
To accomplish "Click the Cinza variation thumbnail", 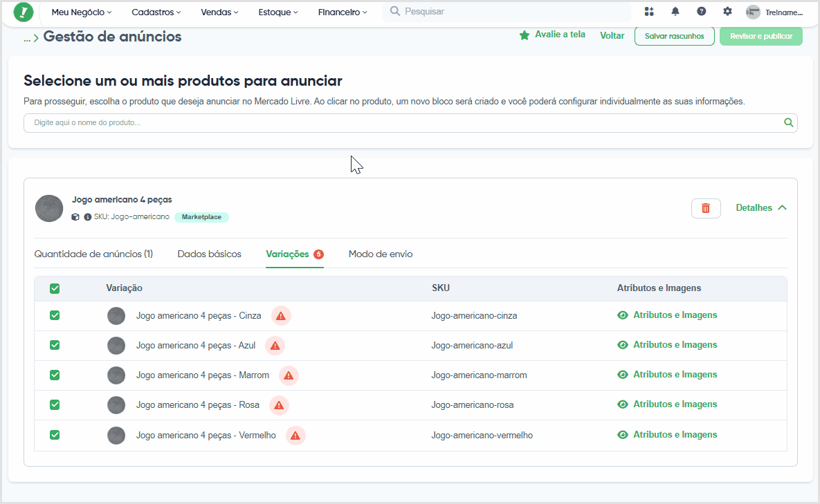I will click(116, 316).
